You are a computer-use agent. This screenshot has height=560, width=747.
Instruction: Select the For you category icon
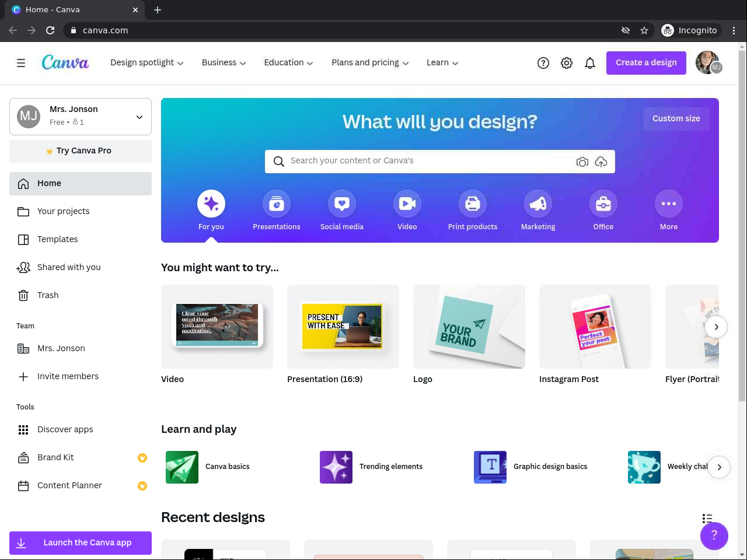point(211,204)
